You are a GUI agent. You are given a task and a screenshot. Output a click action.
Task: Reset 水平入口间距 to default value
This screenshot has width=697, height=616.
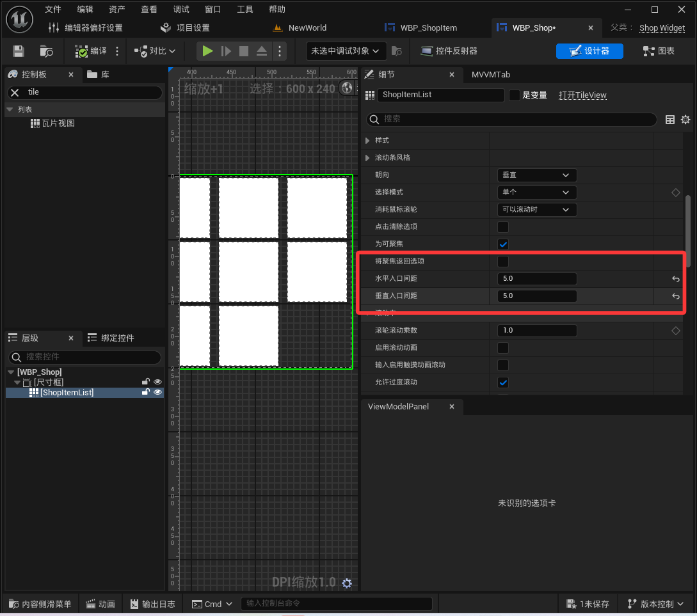click(676, 279)
